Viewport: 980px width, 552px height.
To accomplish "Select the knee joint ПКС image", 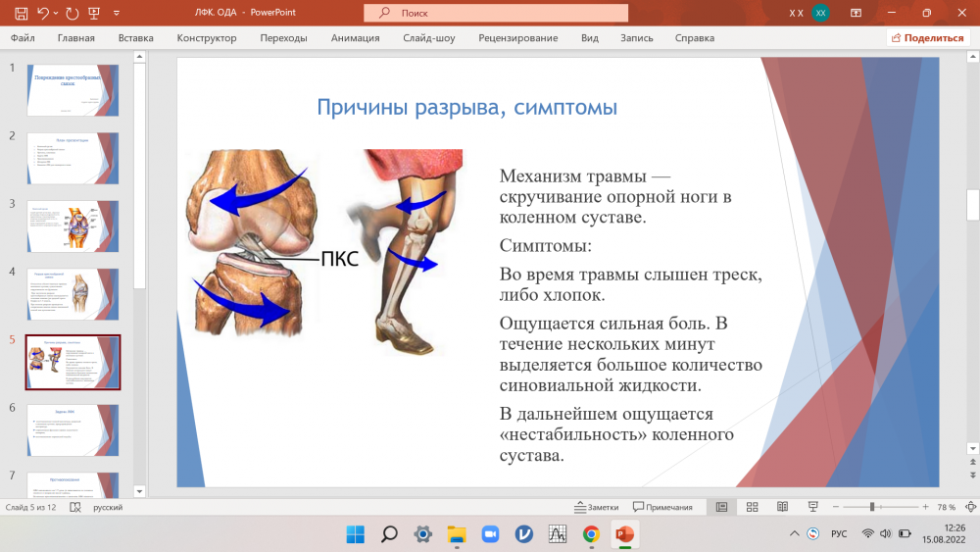I will (x=273, y=244).
